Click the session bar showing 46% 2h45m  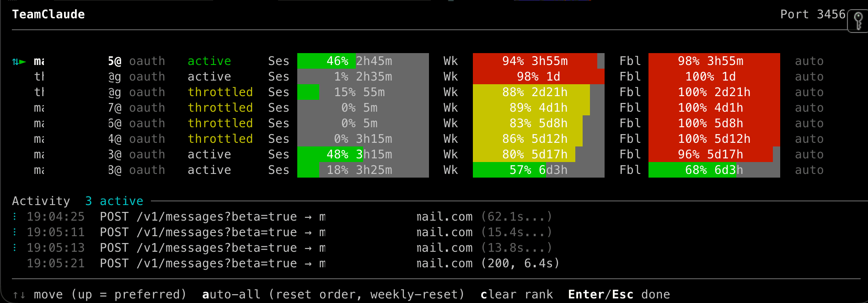[x=363, y=61]
